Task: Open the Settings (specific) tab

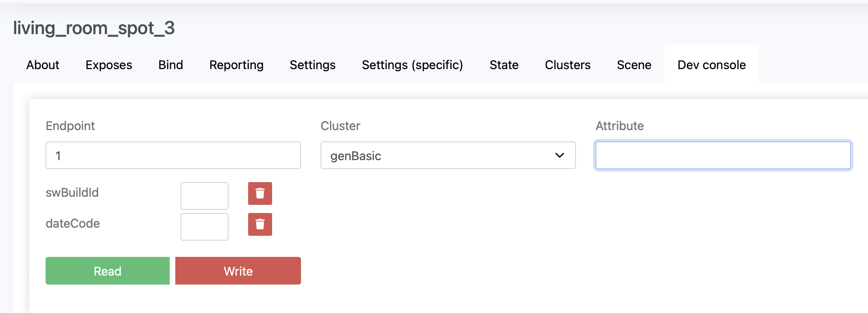Action: pos(412,65)
